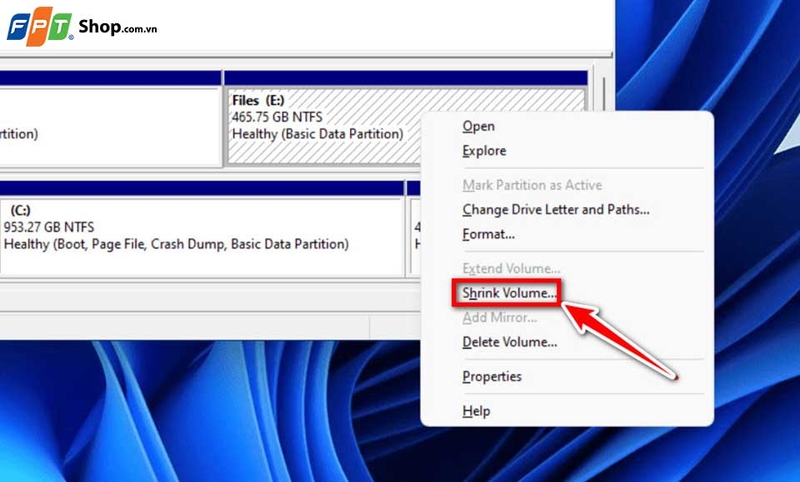Screen dimensions: 800x482
Task: Select Shrink Volume... menu entry
Action: click(x=507, y=293)
